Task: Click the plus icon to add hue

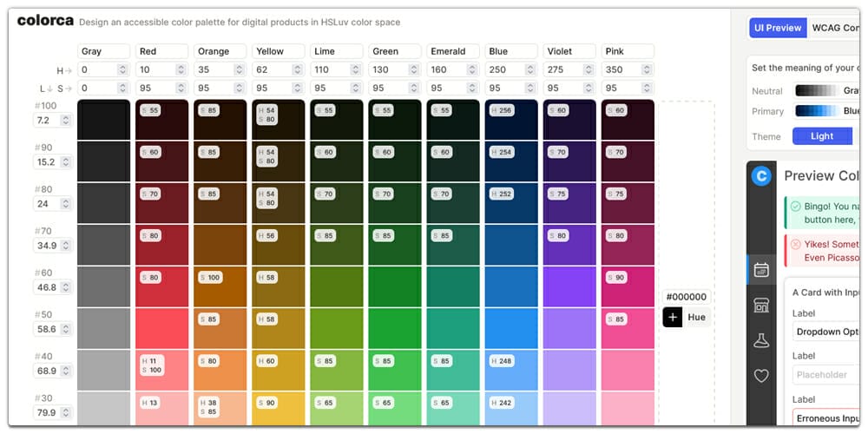Action: [673, 318]
